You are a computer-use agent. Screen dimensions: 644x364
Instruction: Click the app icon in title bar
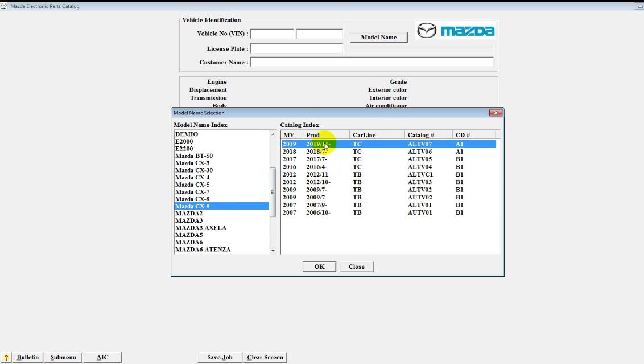point(3,6)
